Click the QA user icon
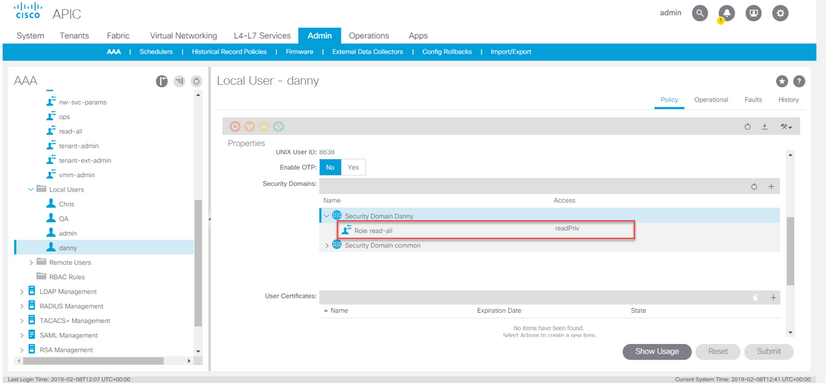Image resolution: width=828 pixels, height=388 pixels. tap(51, 218)
